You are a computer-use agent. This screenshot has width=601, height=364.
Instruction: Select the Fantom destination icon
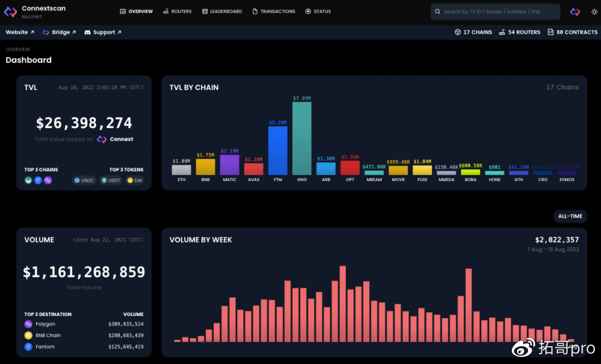tap(28, 347)
